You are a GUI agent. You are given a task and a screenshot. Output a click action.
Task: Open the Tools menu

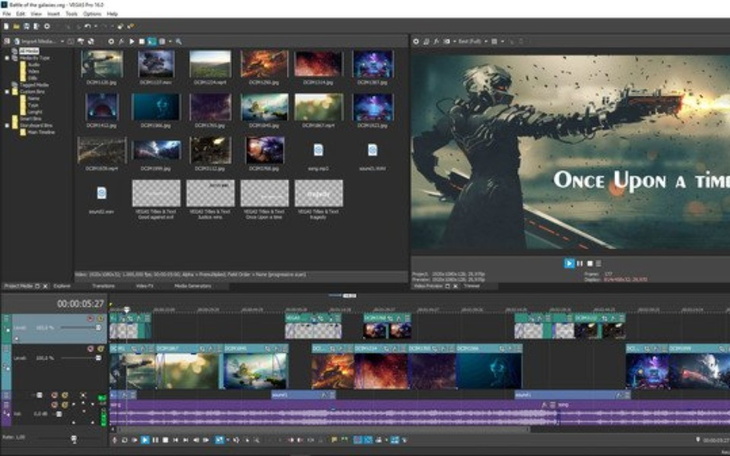tap(71, 14)
